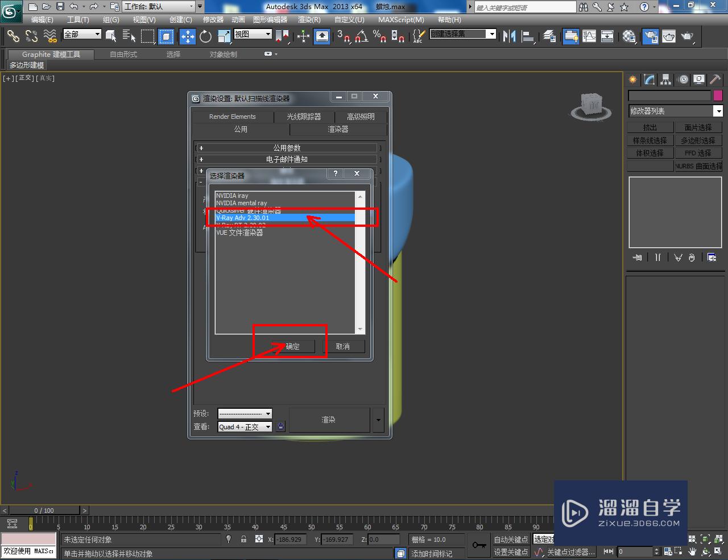Switch to the Render Elements tab
This screenshot has width=728, height=560.
[233, 117]
